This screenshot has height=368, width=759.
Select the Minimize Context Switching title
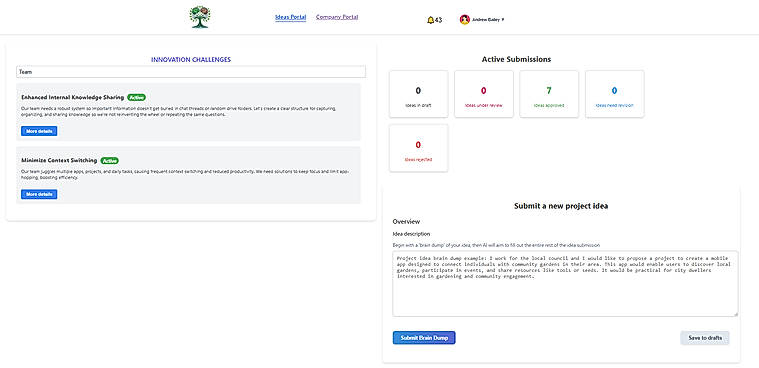pos(60,160)
